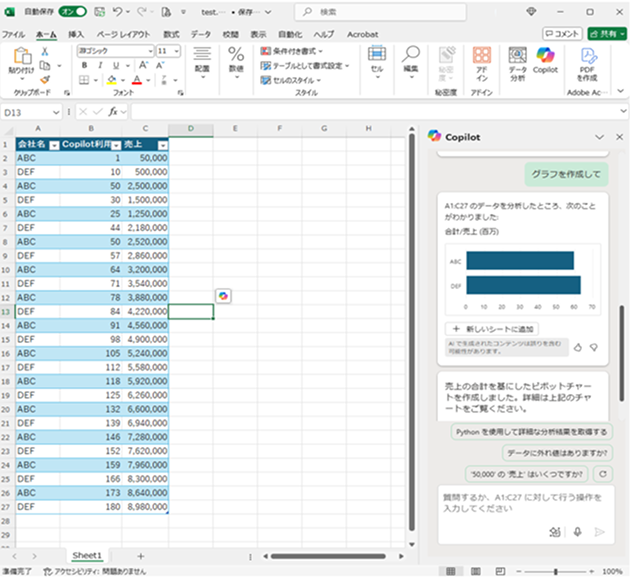Open the File (ファイル) tab

(13, 35)
